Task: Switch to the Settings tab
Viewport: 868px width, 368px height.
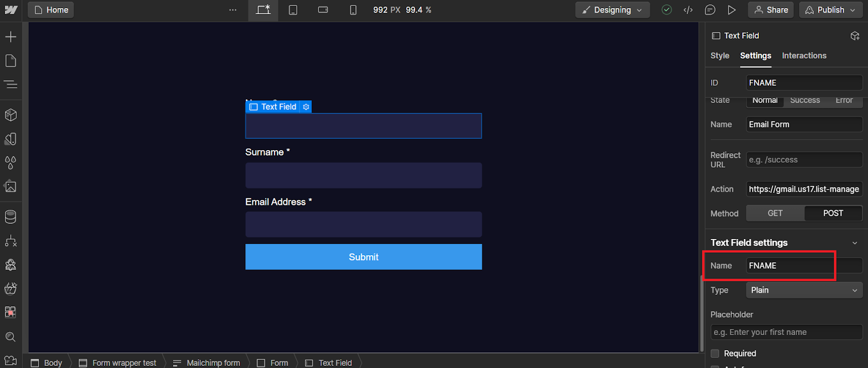Action: tap(756, 56)
